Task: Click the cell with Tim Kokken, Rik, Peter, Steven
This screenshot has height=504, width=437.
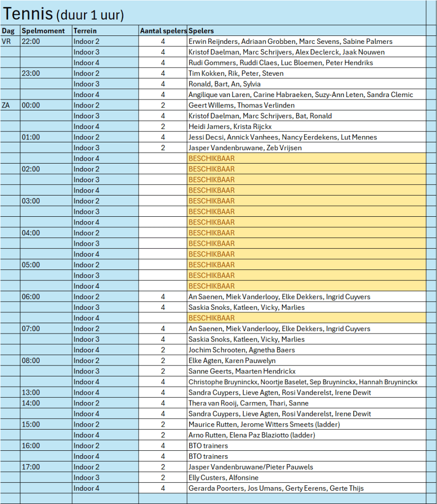Action: pyautogui.click(x=306, y=73)
